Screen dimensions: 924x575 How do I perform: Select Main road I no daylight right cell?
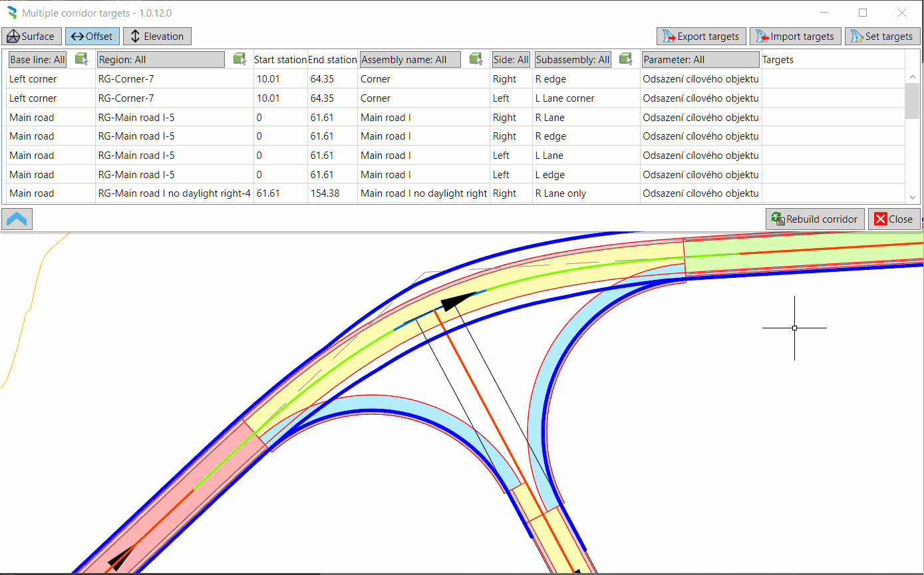(x=424, y=193)
